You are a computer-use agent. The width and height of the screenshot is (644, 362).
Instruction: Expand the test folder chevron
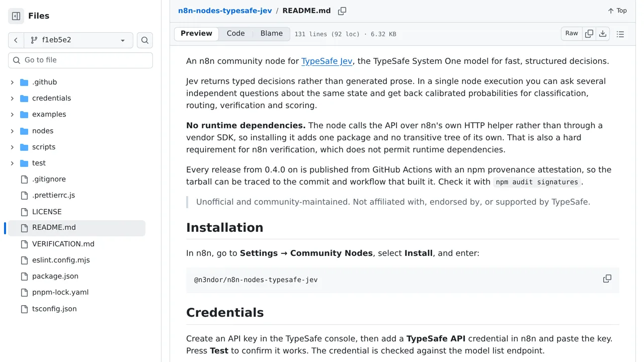[x=12, y=163]
